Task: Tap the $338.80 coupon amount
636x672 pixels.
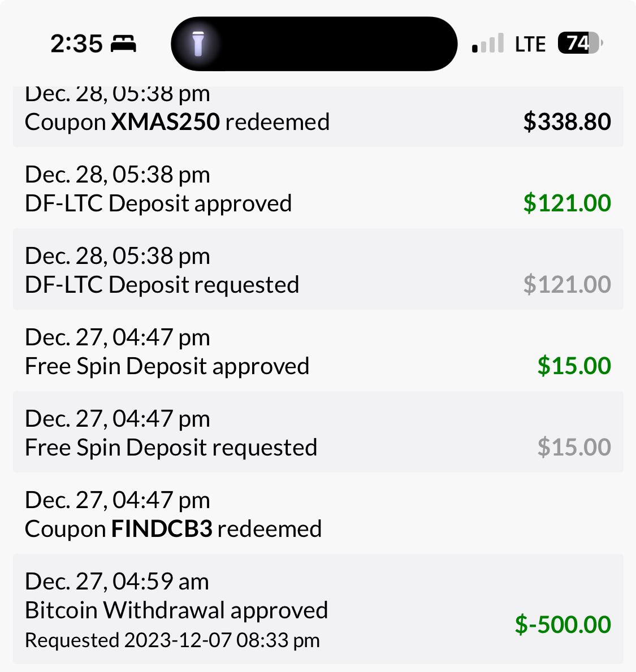Action: [567, 122]
